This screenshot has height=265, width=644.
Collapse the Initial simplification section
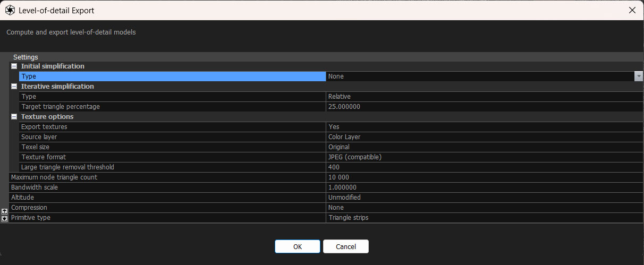pyautogui.click(x=14, y=66)
